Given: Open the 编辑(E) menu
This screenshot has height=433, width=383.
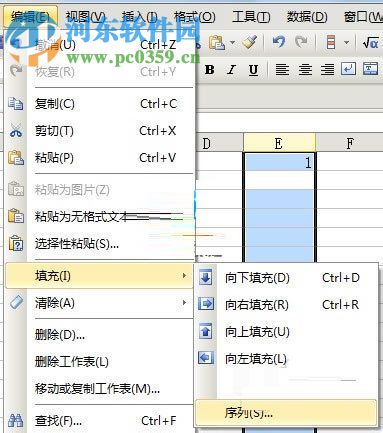Looking at the screenshot, I should (x=30, y=16).
